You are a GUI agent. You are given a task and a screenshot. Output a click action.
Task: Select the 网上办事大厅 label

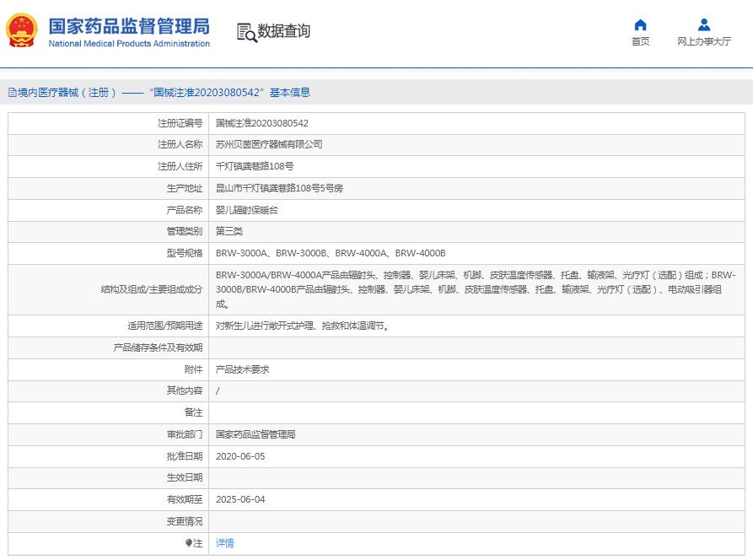(x=704, y=41)
